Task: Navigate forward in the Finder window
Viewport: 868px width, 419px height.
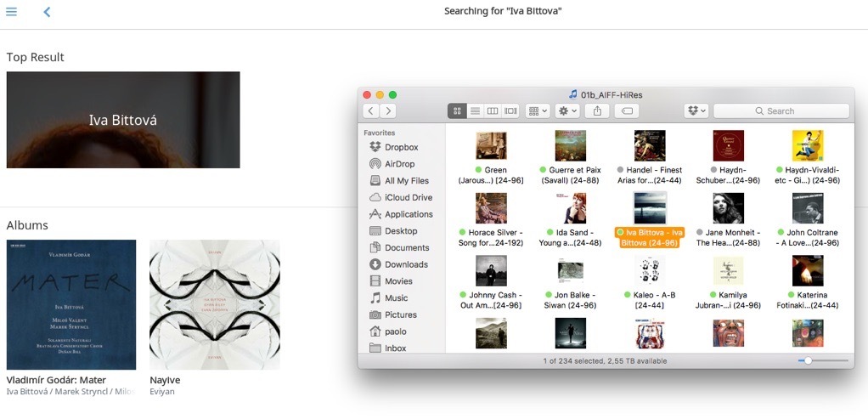Action: [x=388, y=110]
